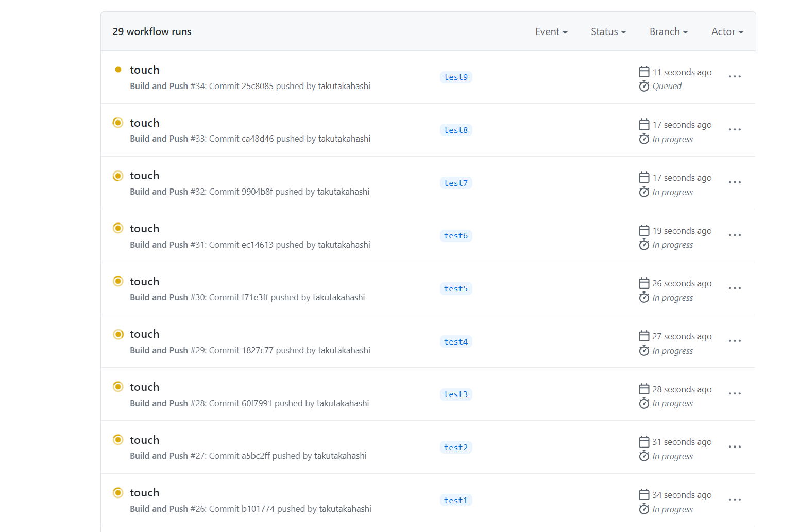Click in-progress status icon for run #28
Viewport: 800px width, 532px height.
[x=118, y=386]
